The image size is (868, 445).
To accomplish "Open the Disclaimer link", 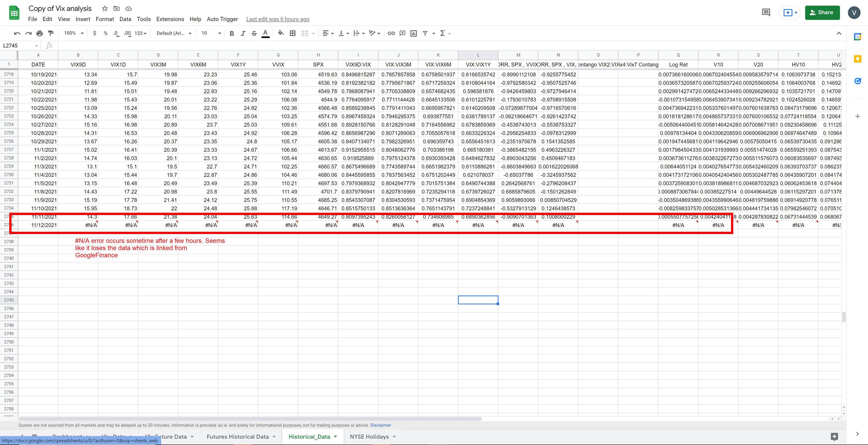I will coord(381,425).
